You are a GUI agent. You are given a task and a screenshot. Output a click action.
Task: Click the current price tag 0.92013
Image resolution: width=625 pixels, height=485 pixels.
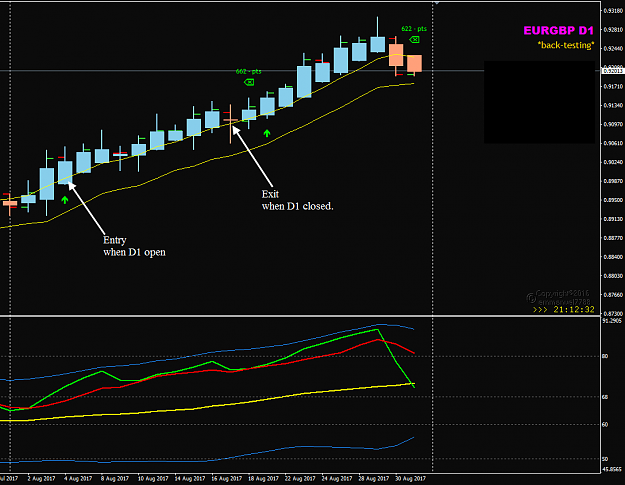coord(613,71)
